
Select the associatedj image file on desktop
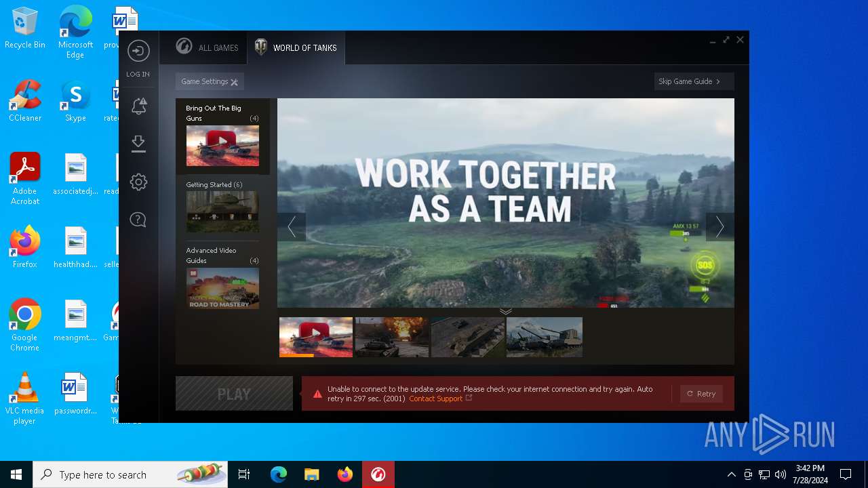[75, 174]
